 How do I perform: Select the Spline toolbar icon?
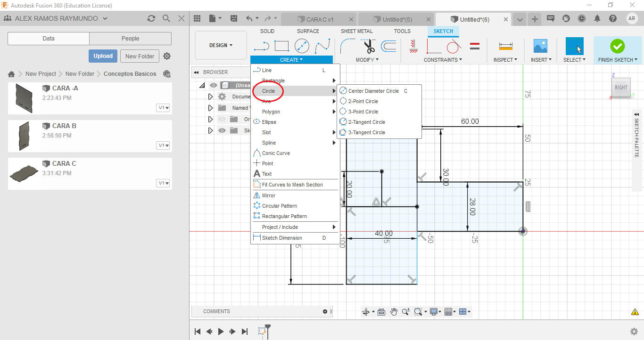[x=322, y=46]
